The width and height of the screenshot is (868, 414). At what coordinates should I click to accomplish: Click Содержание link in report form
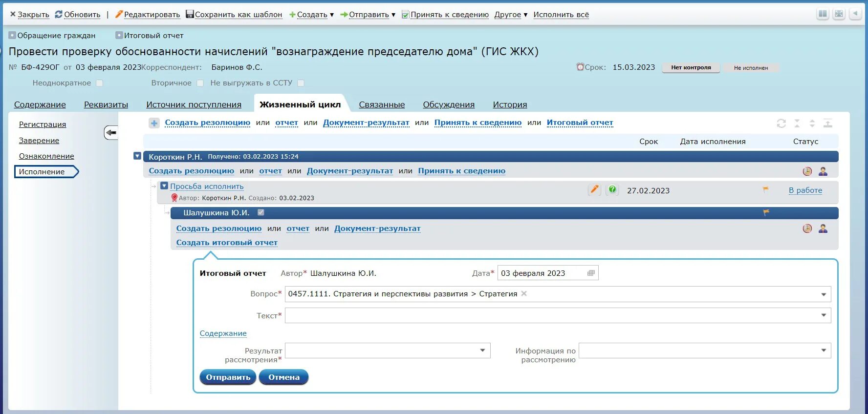click(223, 333)
